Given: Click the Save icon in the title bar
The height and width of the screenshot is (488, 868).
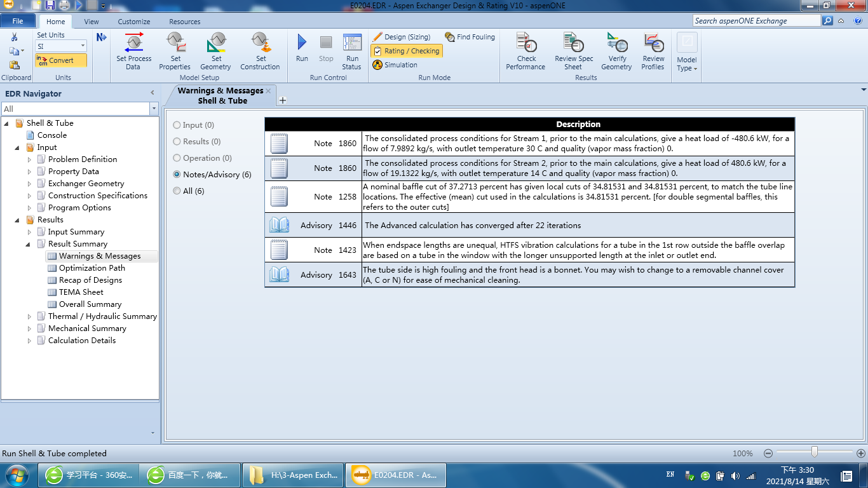Looking at the screenshot, I should (50, 5).
